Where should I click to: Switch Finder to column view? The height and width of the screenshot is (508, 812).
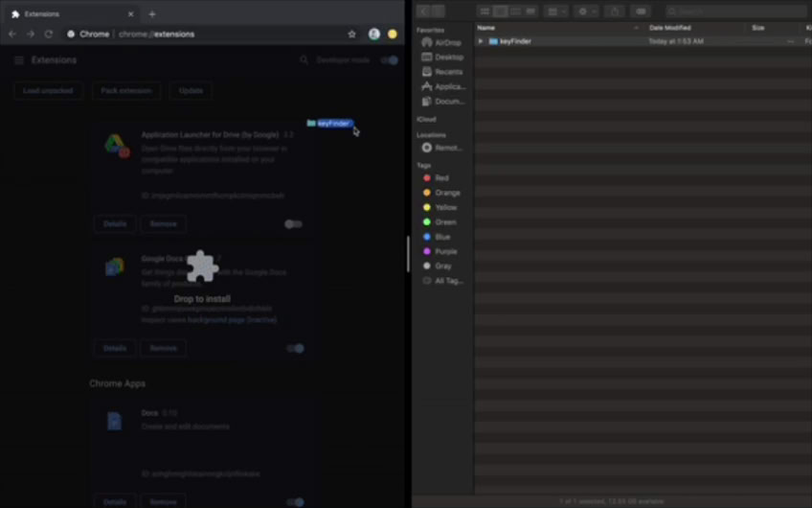[515, 11]
